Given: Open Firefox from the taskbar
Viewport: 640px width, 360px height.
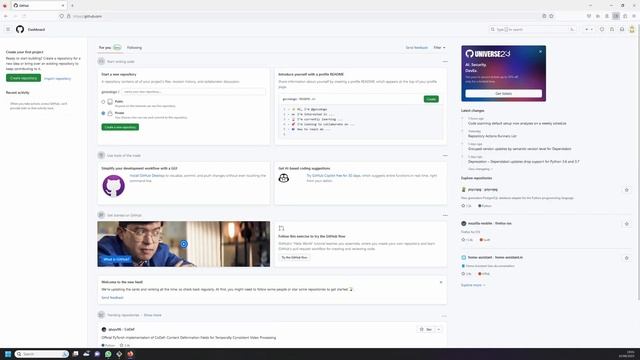Looking at the screenshot, I should (130, 354).
